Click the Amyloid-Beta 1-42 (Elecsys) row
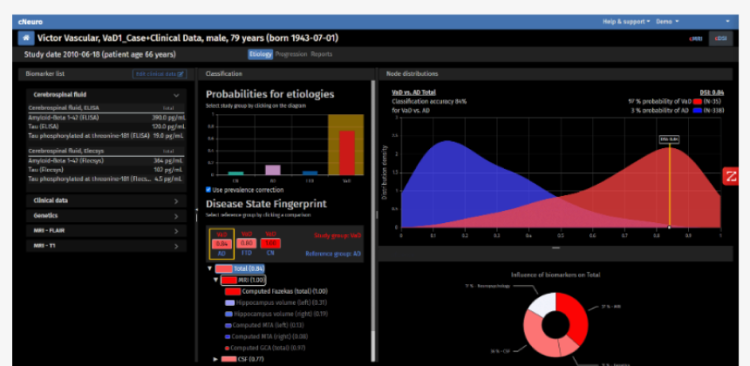Image resolution: width=750 pixels, height=366 pixels. (106, 161)
